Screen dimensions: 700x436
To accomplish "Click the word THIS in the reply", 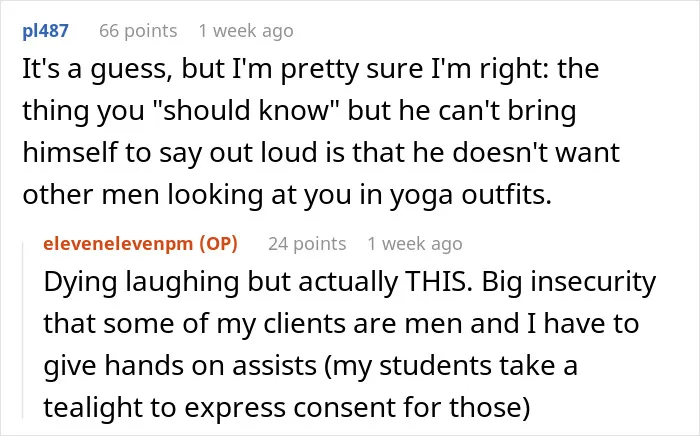I will pyautogui.click(x=438, y=282).
